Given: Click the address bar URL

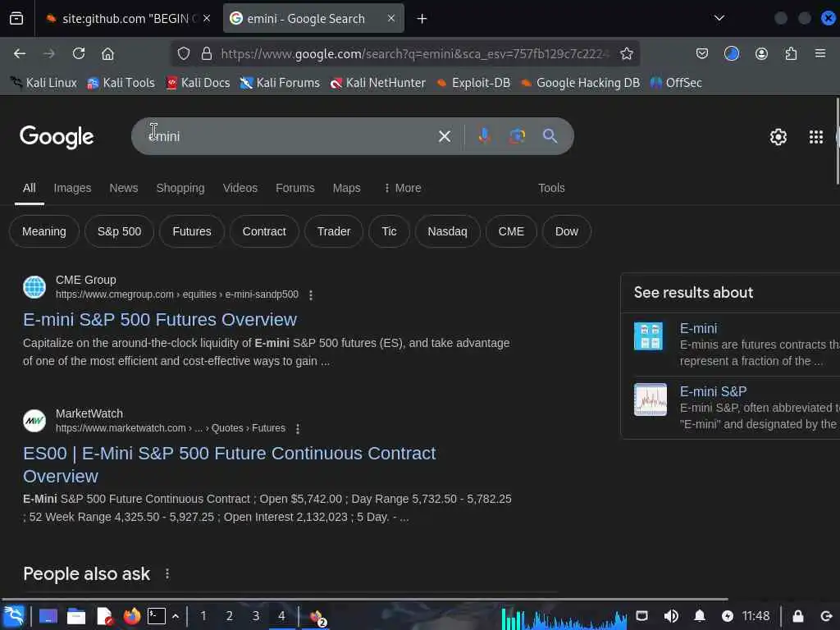Looking at the screenshot, I should pyautogui.click(x=415, y=53).
